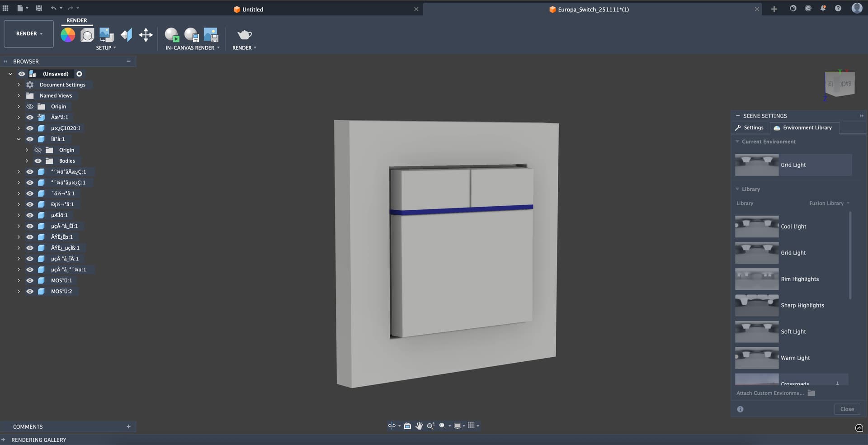Viewport: 868px width, 445px height.
Task: Open the RENDER workspace dropdown
Action: (29, 34)
